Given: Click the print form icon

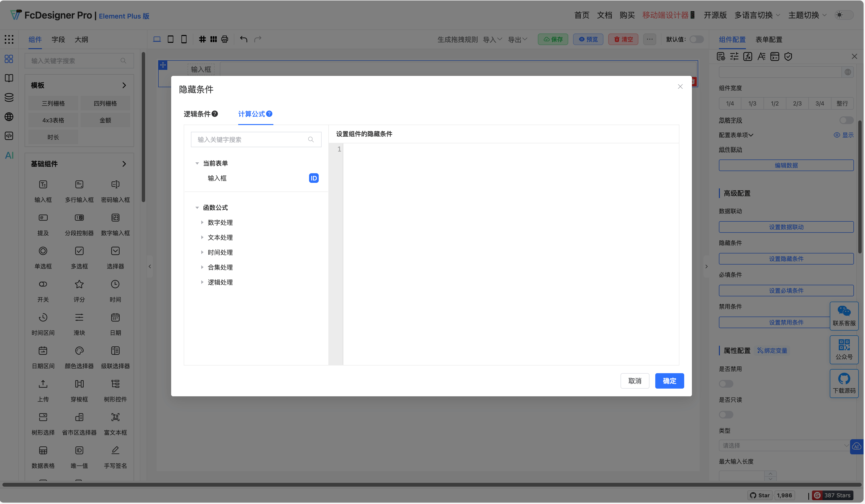Looking at the screenshot, I should point(225,39).
